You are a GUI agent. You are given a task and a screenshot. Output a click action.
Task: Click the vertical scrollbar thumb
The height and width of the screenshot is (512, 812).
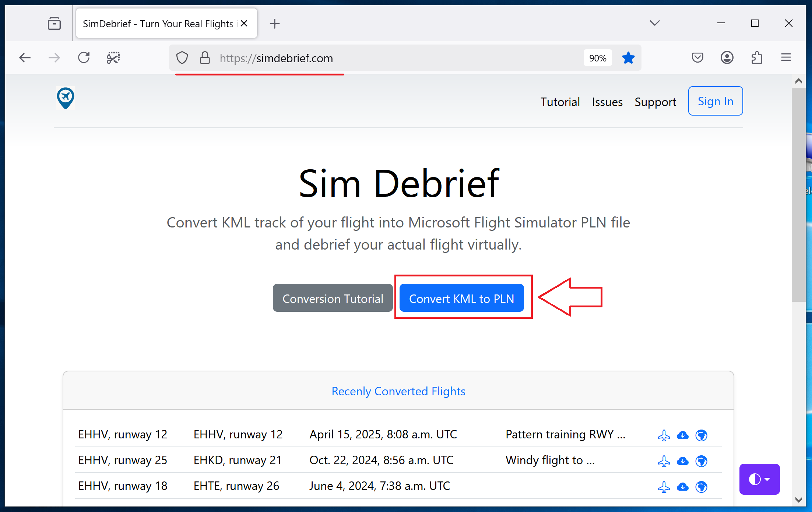click(799, 195)
